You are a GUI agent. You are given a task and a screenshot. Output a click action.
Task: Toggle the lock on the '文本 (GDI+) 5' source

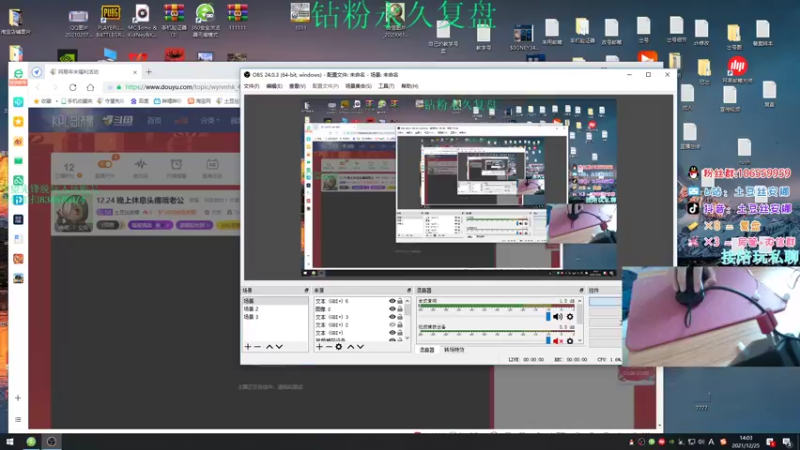400,301
